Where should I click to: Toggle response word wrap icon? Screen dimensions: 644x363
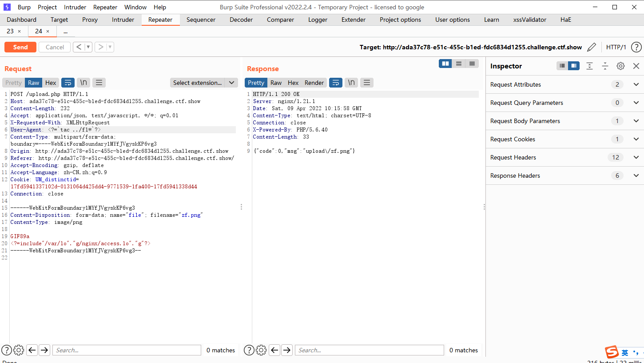[x=336, y=83]
